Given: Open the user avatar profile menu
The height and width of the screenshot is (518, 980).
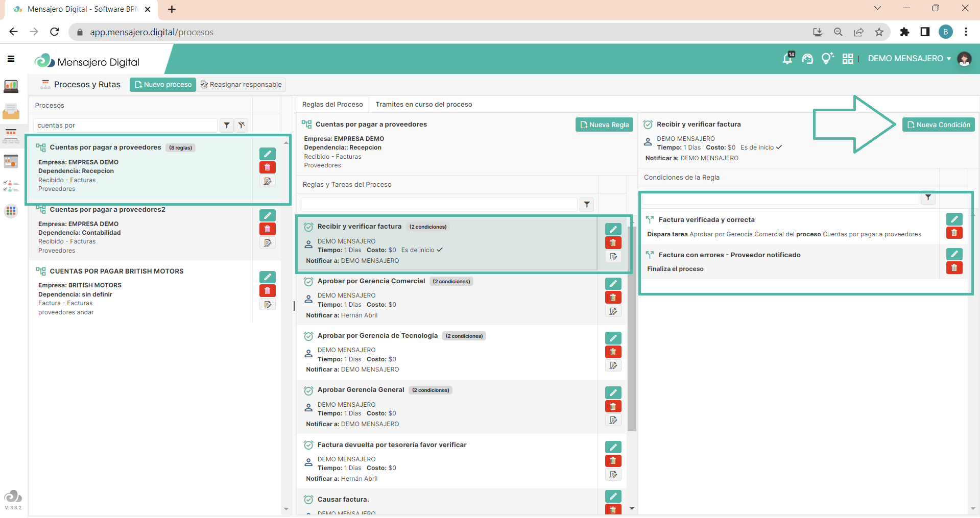Looking at the screenshot, I should tap(964, 59).
